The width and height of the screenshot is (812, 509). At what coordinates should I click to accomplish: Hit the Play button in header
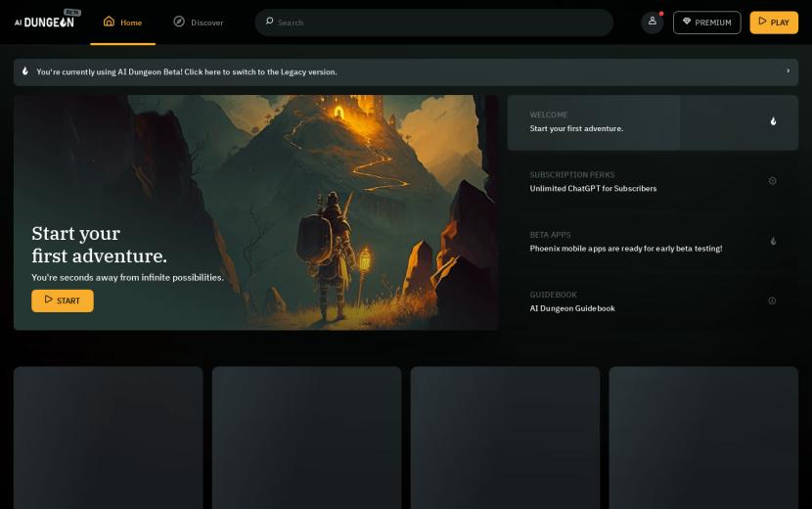[773, 23]
